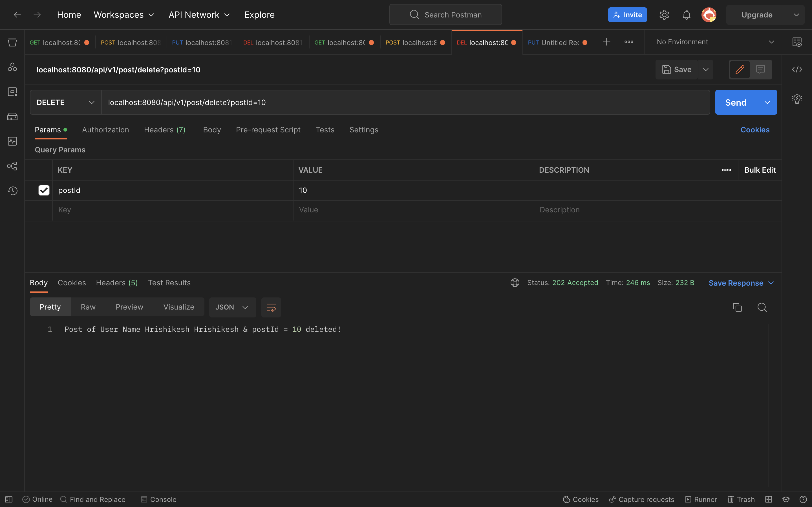812x507 pixels.
Task: Select the Raw response view tab
Action: tap(88, 307)
